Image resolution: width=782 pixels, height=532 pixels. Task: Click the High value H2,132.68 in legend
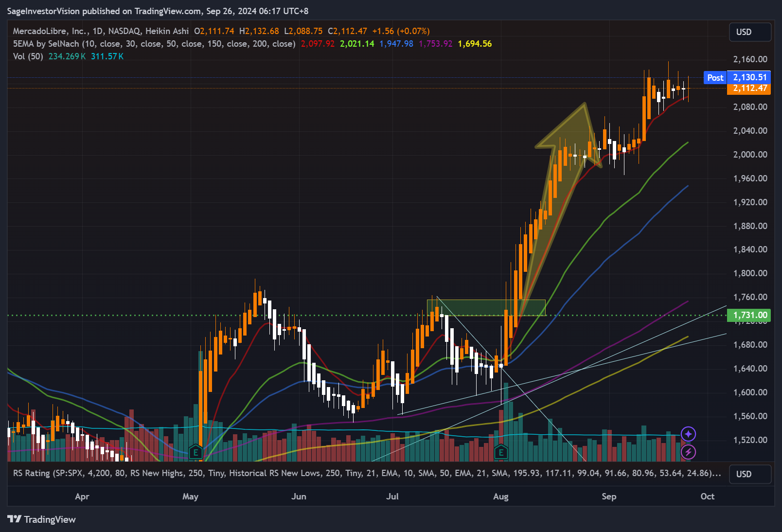(x=259, y=31)
